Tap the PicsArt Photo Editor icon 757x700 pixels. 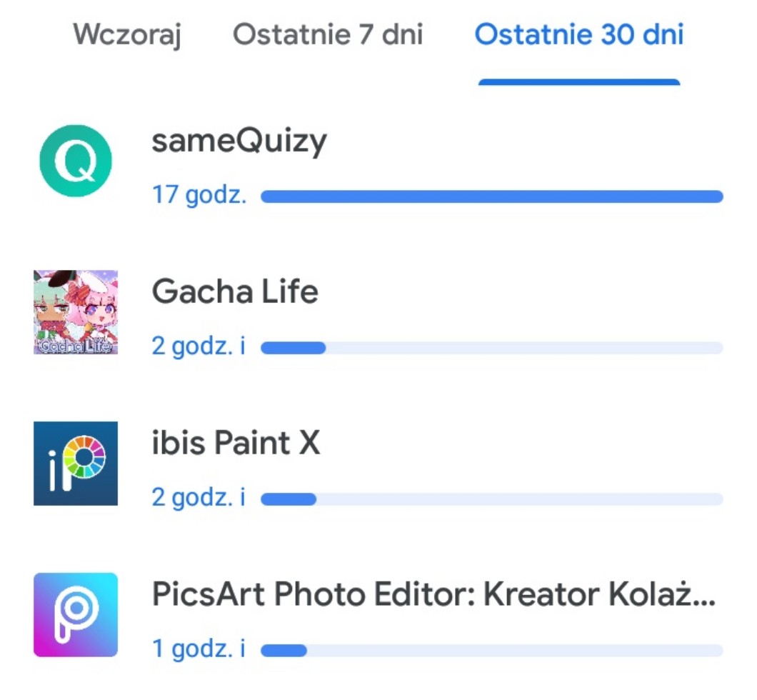pyautogui.click(x=76, y=614)
